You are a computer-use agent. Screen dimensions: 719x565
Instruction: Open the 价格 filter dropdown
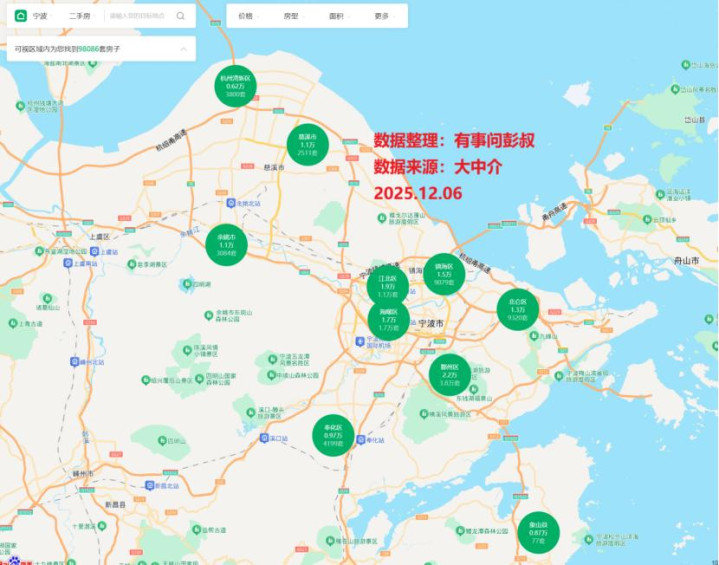tap(247, 16)
